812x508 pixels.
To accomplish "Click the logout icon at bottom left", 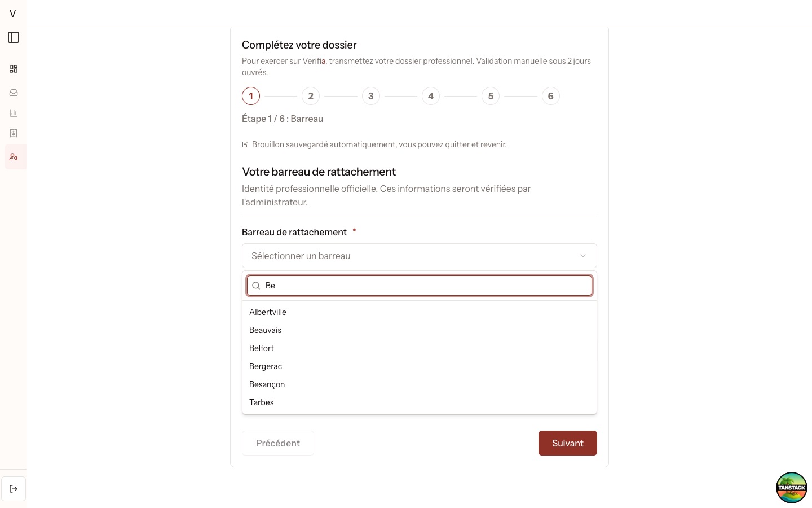I will (x=14, y=489).
